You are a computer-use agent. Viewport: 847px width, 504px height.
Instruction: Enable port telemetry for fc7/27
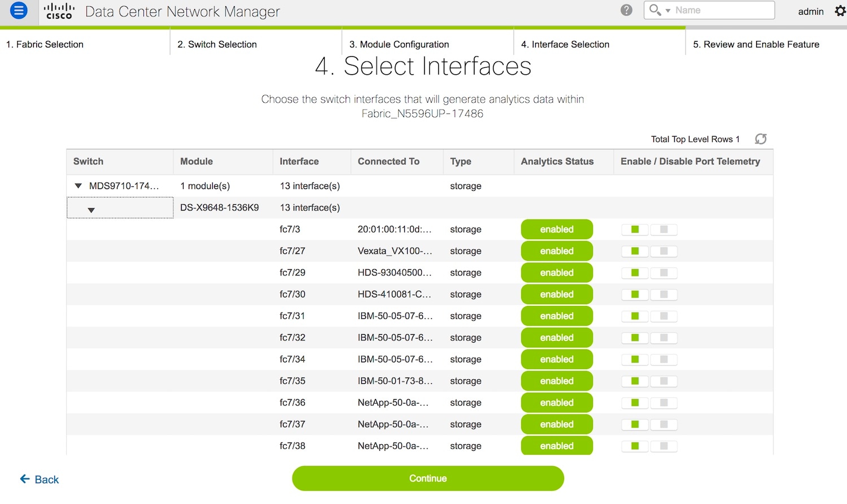coord(635,251)
